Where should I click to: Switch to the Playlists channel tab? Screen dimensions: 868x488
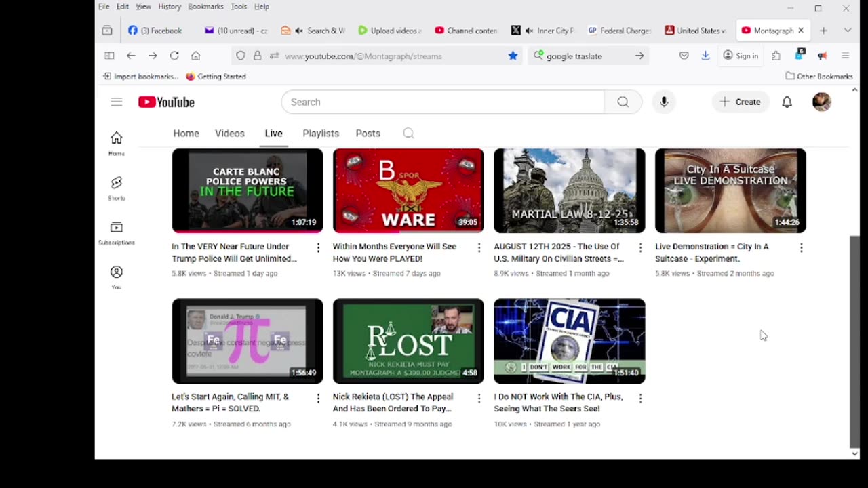pos(320,134)
